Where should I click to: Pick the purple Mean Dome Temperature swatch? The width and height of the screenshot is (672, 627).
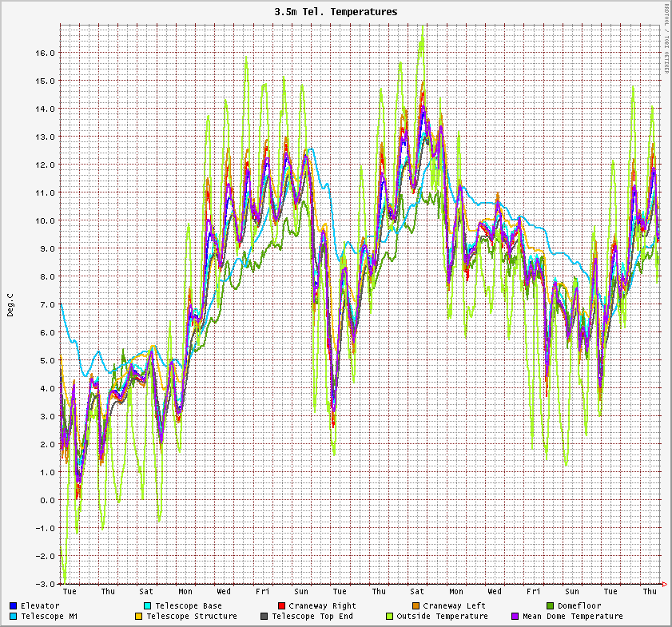click(515, 617)
